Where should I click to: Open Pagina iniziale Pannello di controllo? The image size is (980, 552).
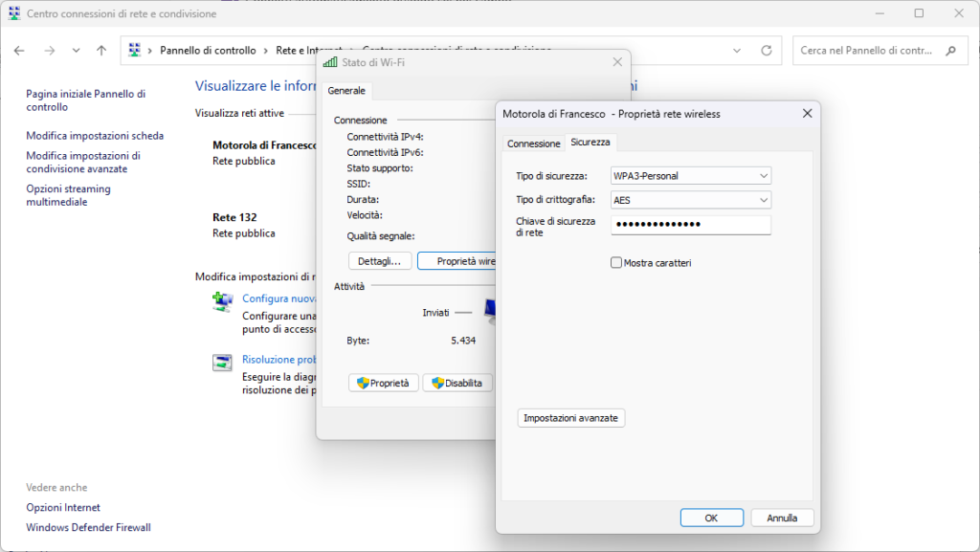pyautogui.click(x=85, y=100)
